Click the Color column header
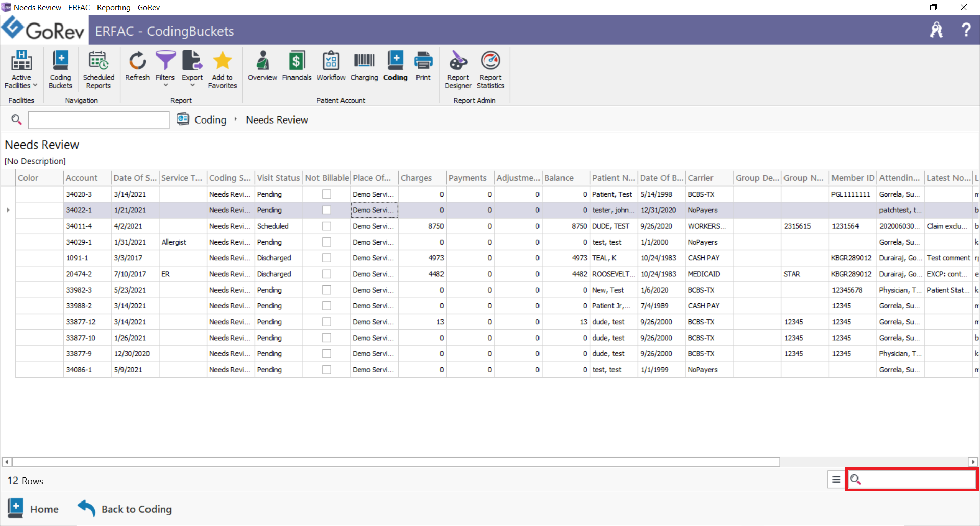This screenshot has width=980, height=526. pos(39,178)
